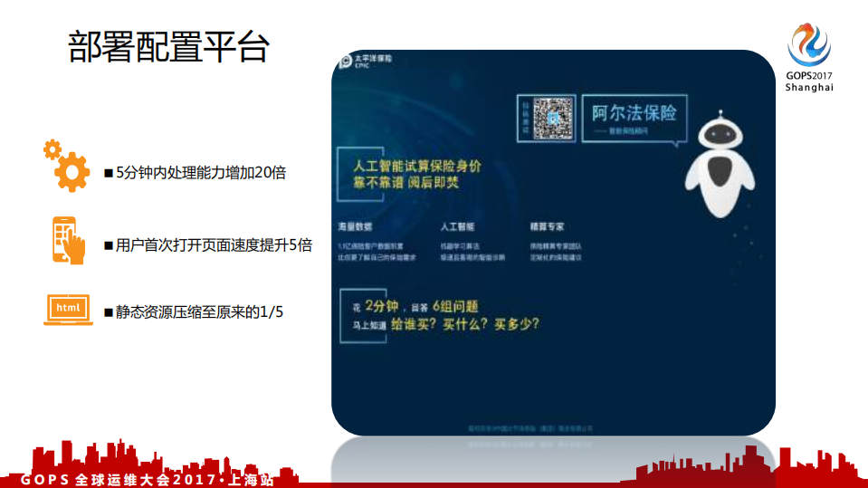
Task: Click the text 5分钟内处理能力增加20倍
Action: [201, 173]
